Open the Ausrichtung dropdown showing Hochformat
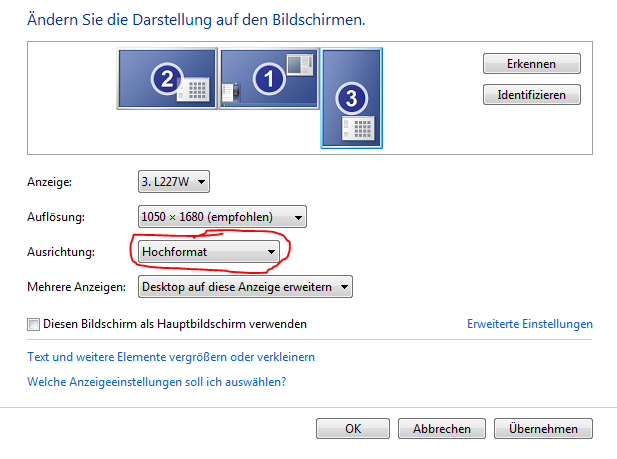The height and width of the screenshot is (459, 617). coord(209,252)
